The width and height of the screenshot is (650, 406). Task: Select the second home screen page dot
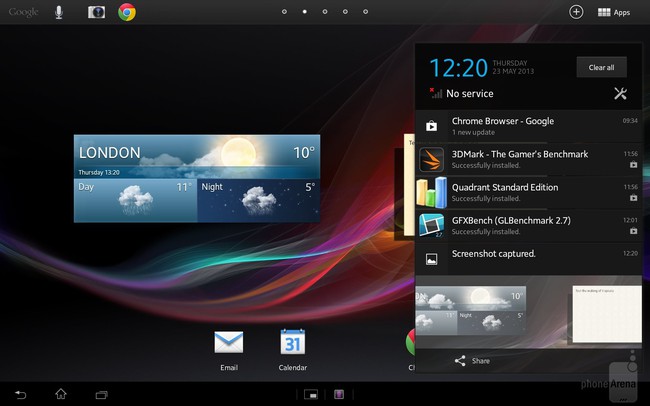click(305, 12)
